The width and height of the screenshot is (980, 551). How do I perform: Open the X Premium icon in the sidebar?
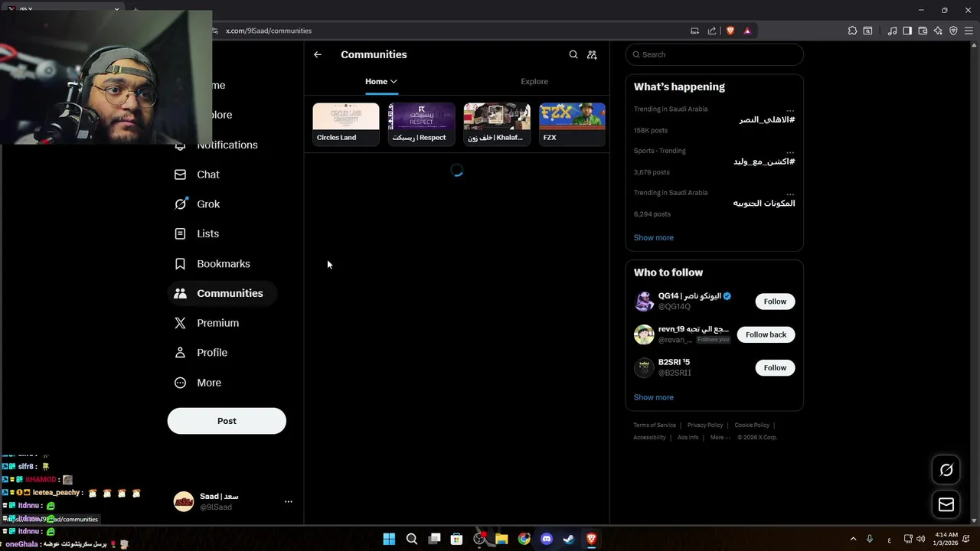(x=180, y=323)
